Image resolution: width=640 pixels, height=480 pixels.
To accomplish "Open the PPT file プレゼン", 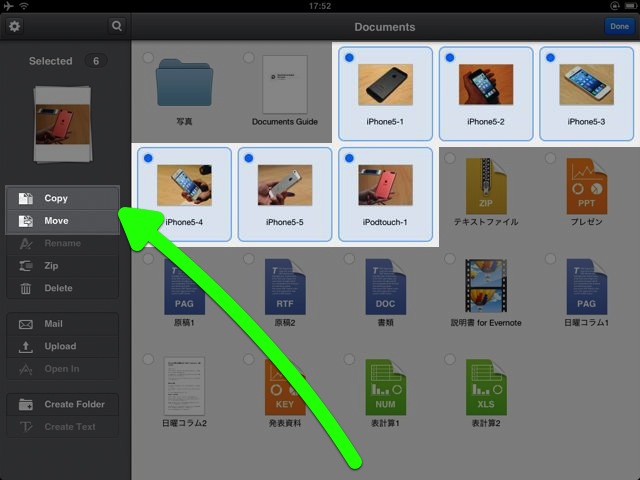I will pyautogui.click(x=587, y=186).
